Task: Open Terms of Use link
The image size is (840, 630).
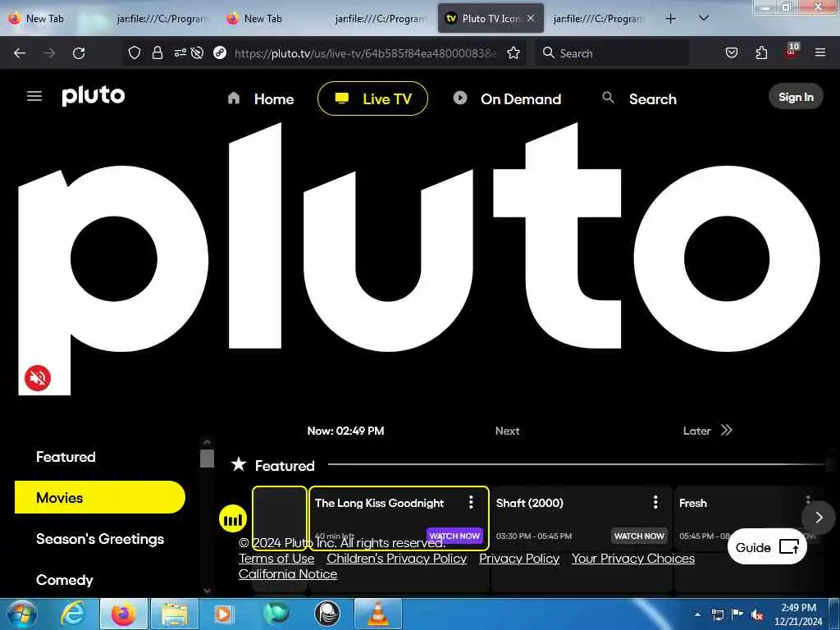Action: 276,559
